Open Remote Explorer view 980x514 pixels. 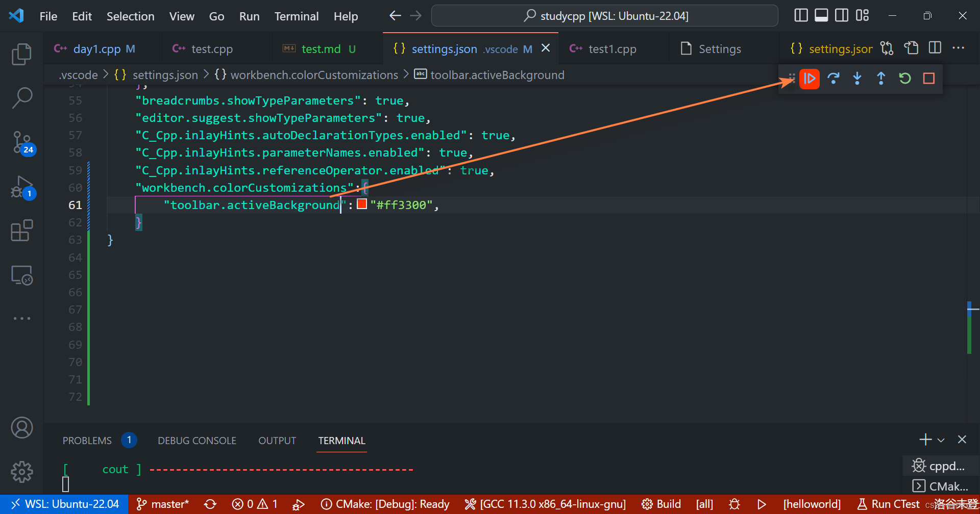tap(21, 275)
